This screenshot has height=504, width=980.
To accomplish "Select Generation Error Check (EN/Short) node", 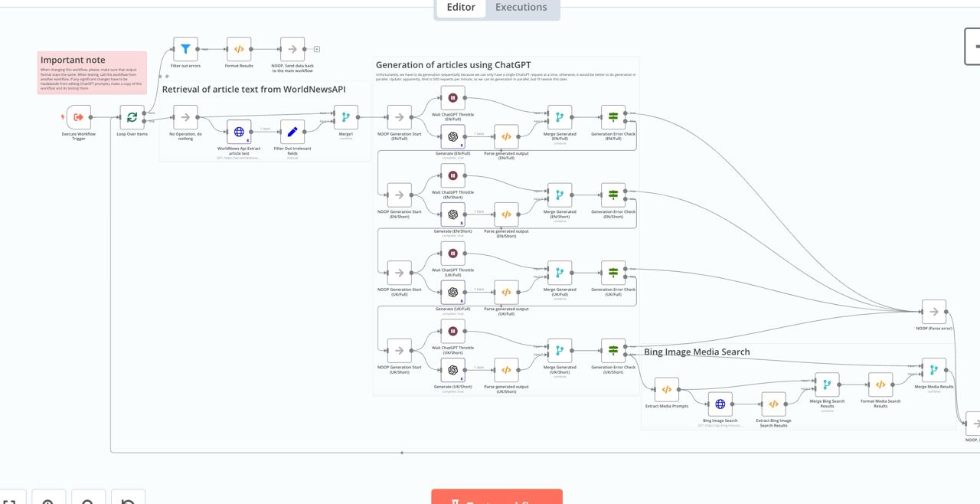I will pos(613,195).
